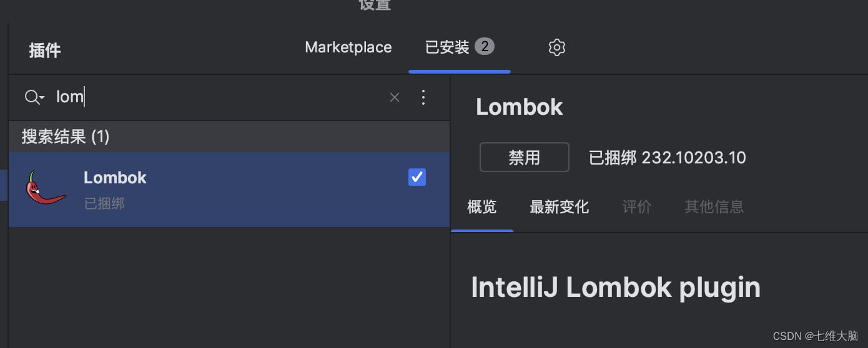This screenshot has width=868, height=348.
Task: Click the Lombok chili pepper icon
Action: tap(45, 188)
